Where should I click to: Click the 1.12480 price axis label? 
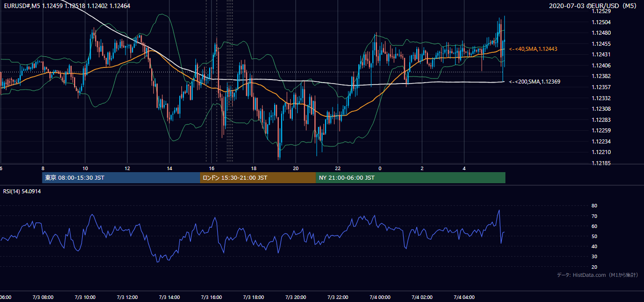pos(601,33)
